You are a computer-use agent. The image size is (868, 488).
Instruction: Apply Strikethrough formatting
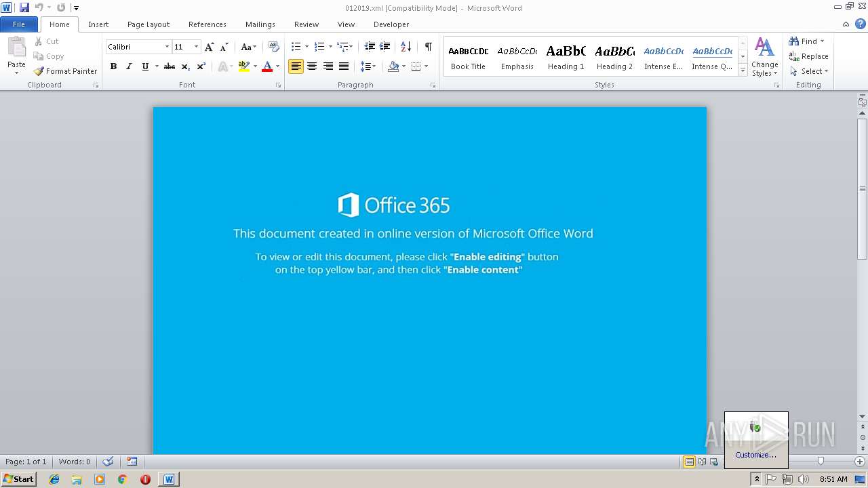[170, 66]
